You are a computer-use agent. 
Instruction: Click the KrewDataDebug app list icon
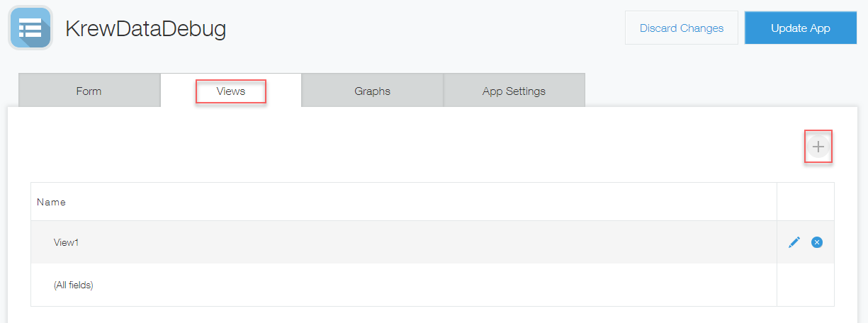point(30,28)
